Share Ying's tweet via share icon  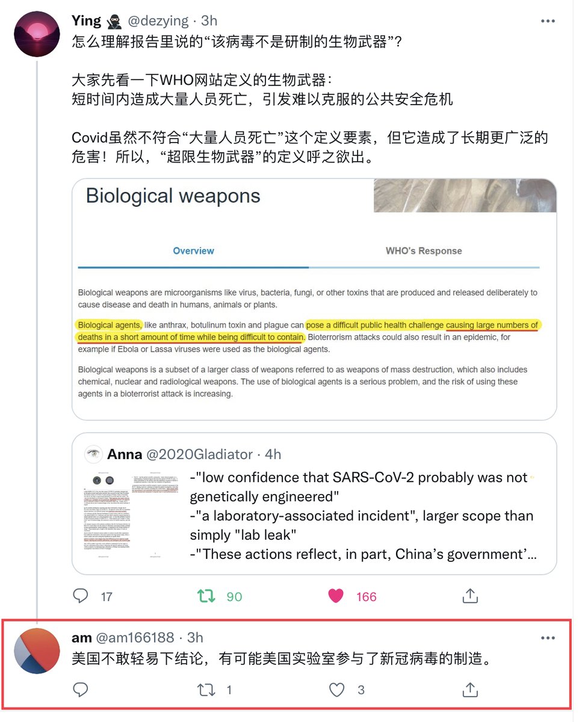(x=469, y=596)
